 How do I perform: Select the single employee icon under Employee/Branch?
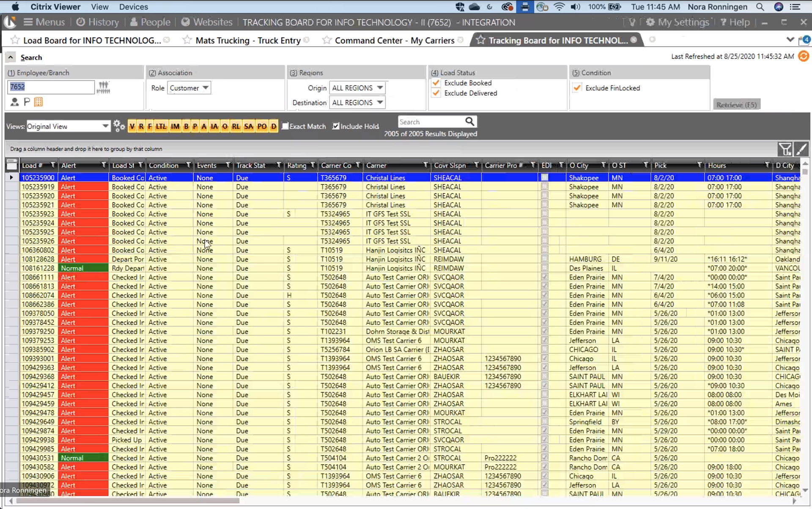click(14, 102)
